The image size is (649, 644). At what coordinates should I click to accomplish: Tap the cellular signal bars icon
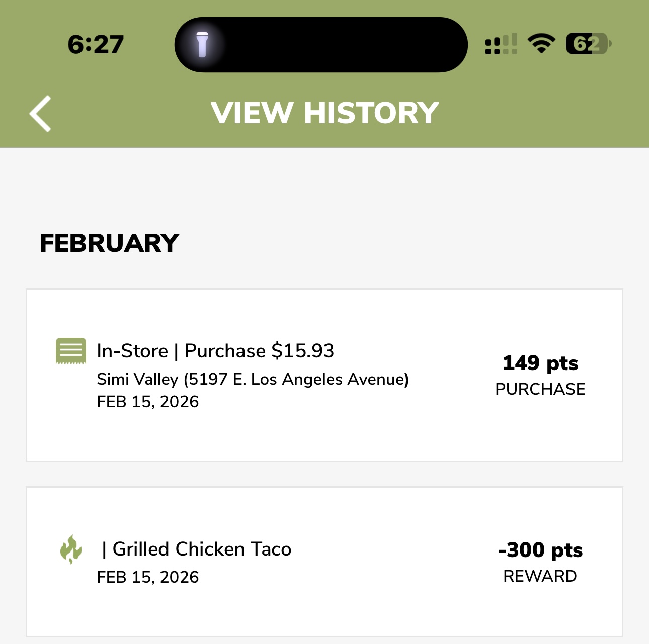tap(501, 44)
